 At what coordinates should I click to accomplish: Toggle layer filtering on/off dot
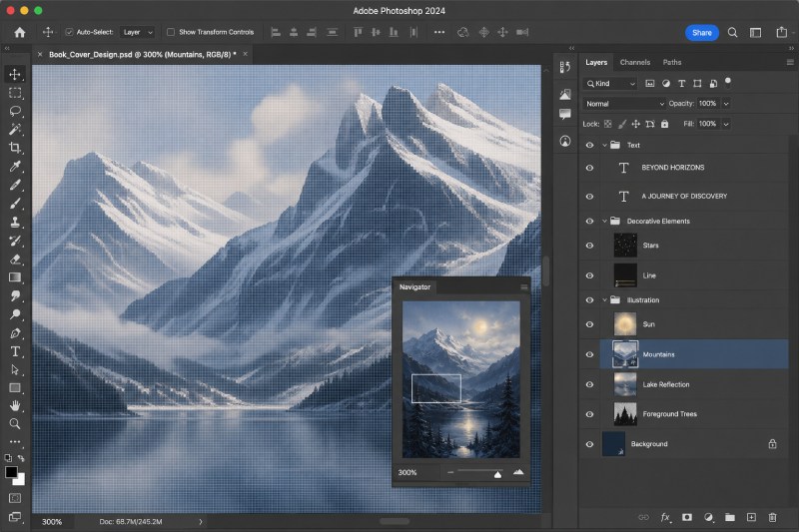point(728,81)
